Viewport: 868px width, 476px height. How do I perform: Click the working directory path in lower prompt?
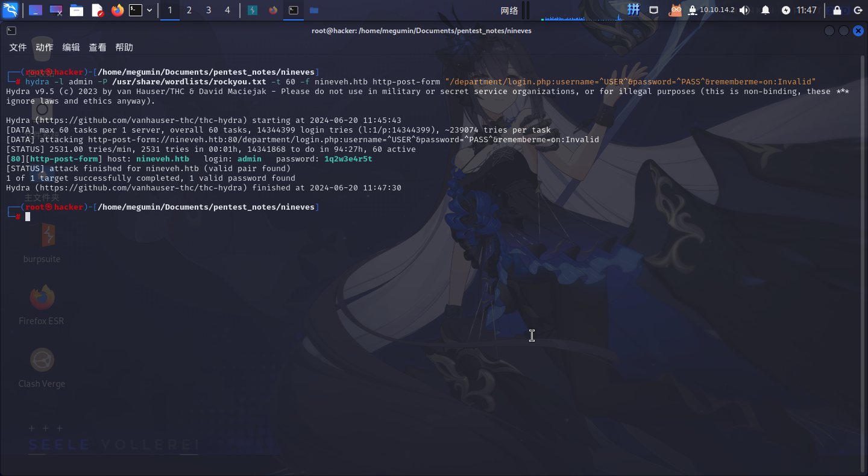pos(206,207)
